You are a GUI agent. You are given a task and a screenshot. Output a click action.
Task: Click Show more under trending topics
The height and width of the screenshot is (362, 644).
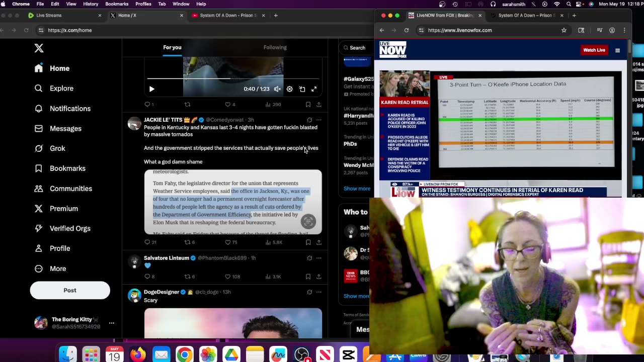(x=357, y=189)
